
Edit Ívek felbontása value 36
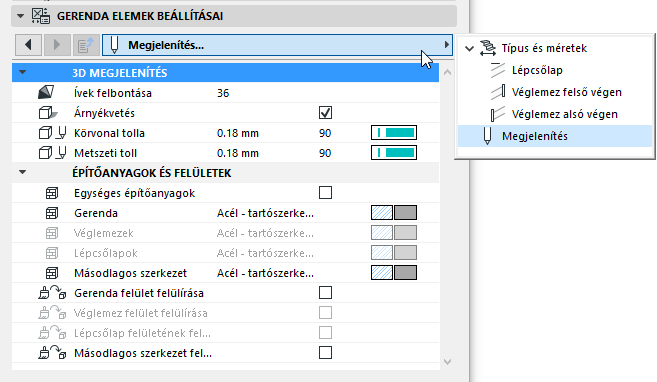coord(223,93)
